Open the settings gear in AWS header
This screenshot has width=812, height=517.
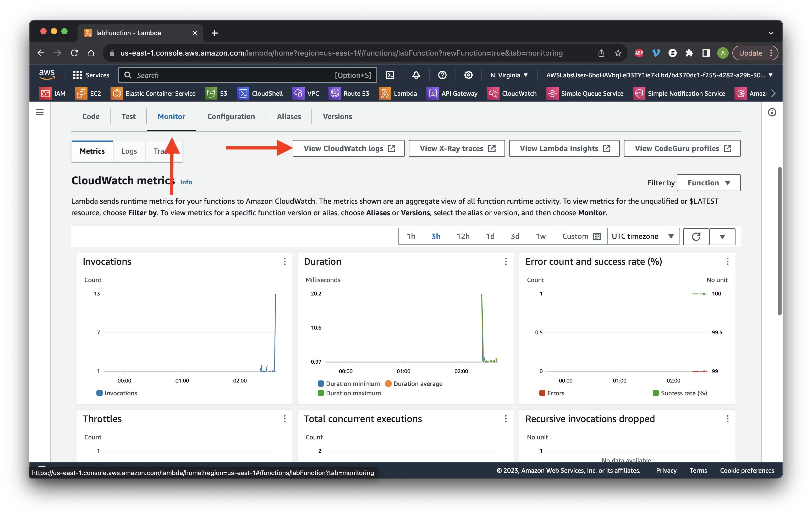[x=468, y=75]
